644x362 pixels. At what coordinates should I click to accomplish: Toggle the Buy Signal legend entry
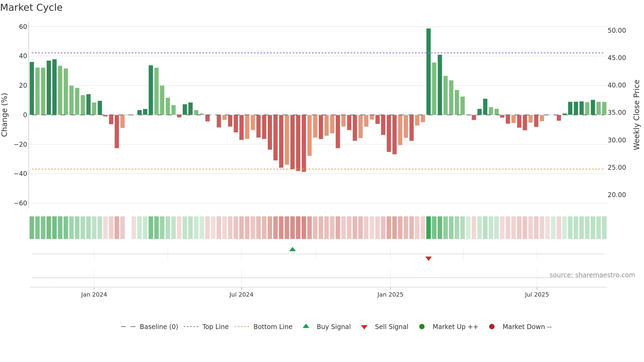coord(327,327)
